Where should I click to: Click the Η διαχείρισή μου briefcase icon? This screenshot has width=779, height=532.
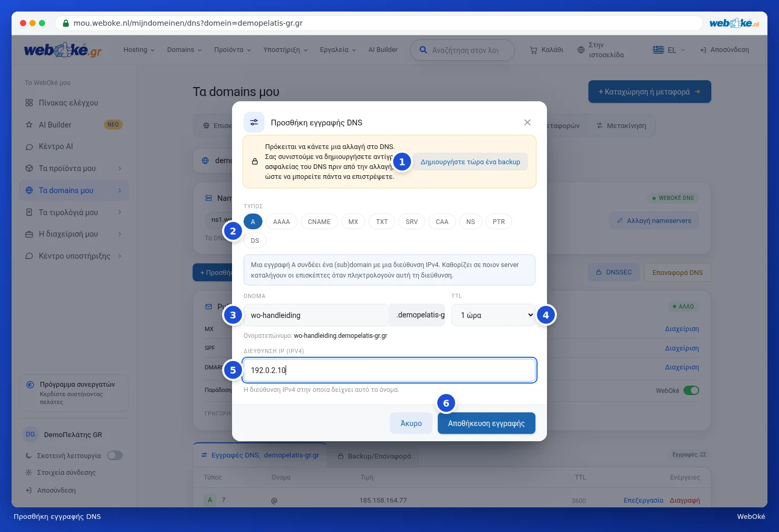[29, 234]
